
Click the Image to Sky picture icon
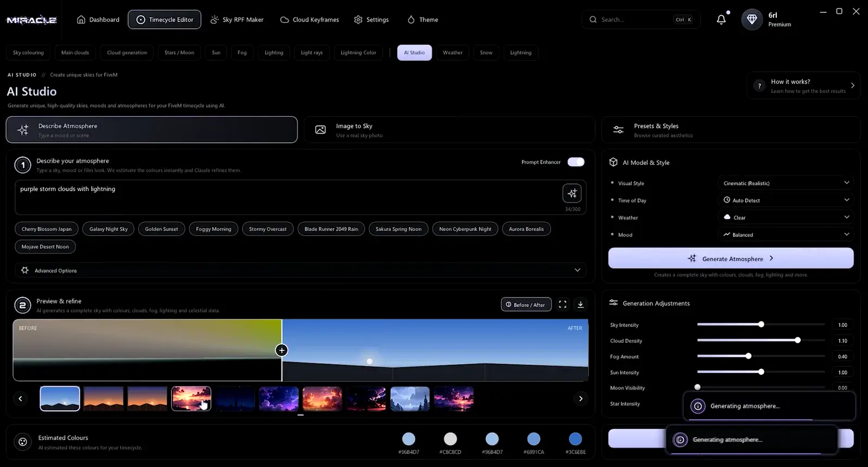[x=321, y=130]
